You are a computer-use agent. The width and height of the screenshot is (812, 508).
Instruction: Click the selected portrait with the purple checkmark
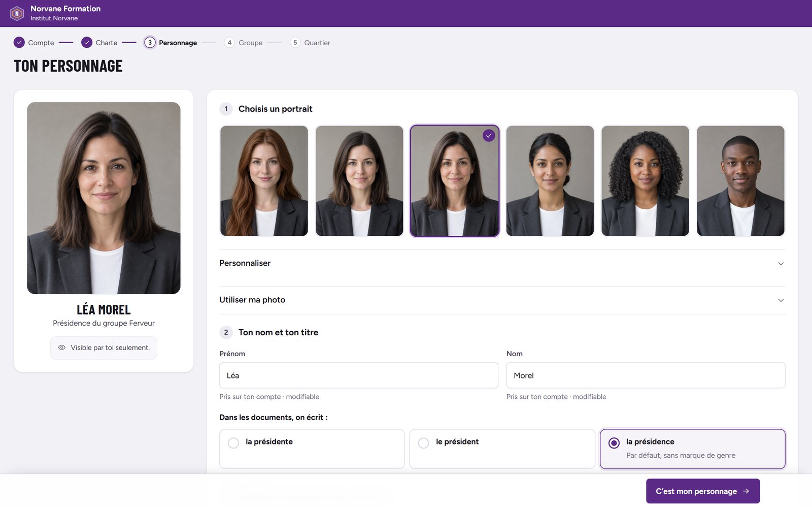(x=455, y=181)
